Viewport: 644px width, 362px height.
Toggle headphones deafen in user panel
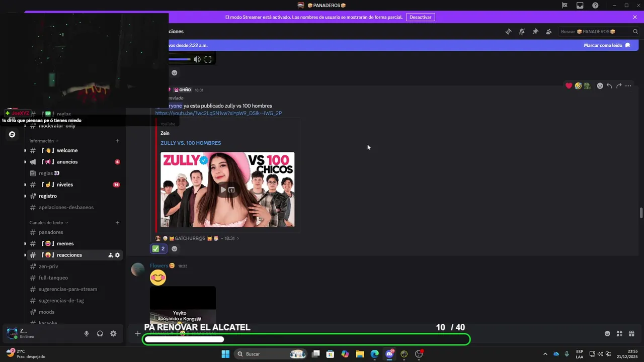pyautogui.click(x=100, y=333)
